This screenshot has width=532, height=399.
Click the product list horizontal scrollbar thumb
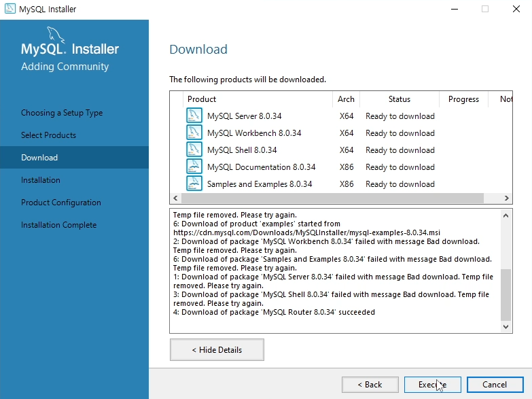coord(332,198)
